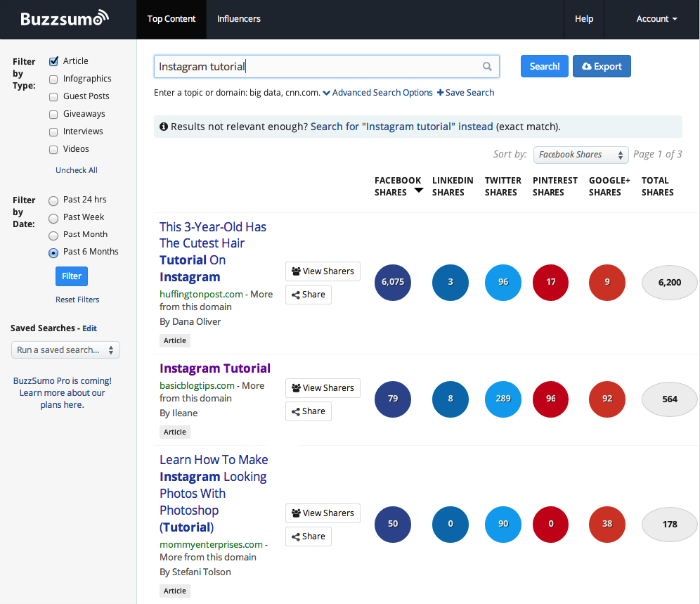The height and width of the screenshot is (604, 700).
Task: Click total shares bubble 6,200
Action: [x=669, y=282]
